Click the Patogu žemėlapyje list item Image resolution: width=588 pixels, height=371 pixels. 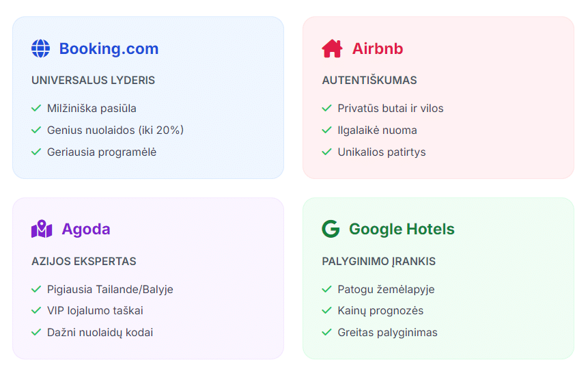pos(386,289)
